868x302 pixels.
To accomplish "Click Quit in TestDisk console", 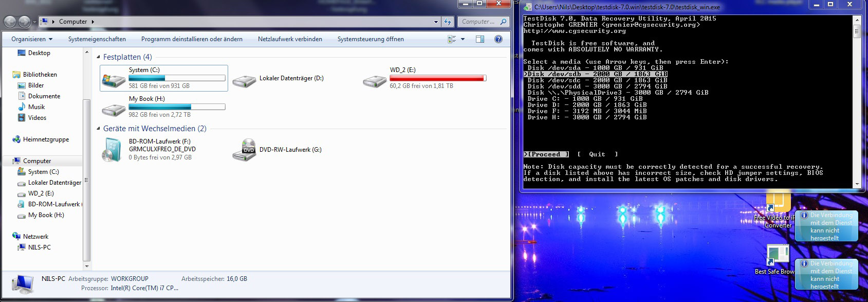I will tap(597, 154).
